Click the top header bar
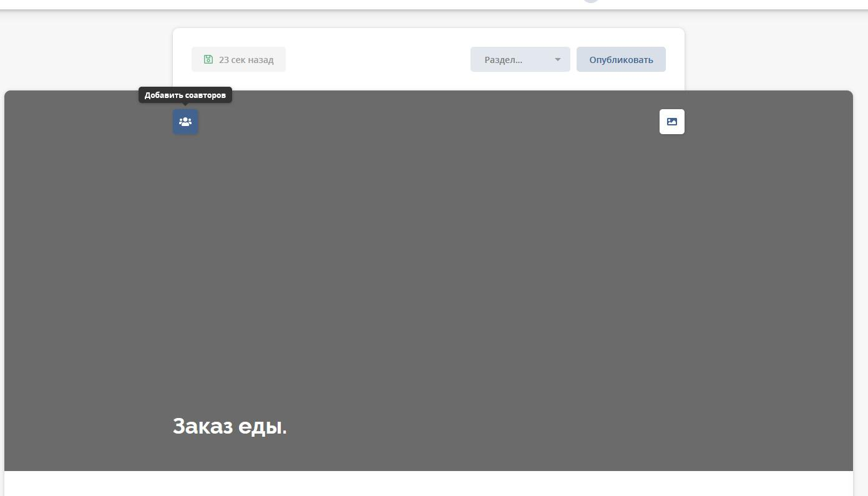This screenshot has width=868, height=496. click(312, 4)
